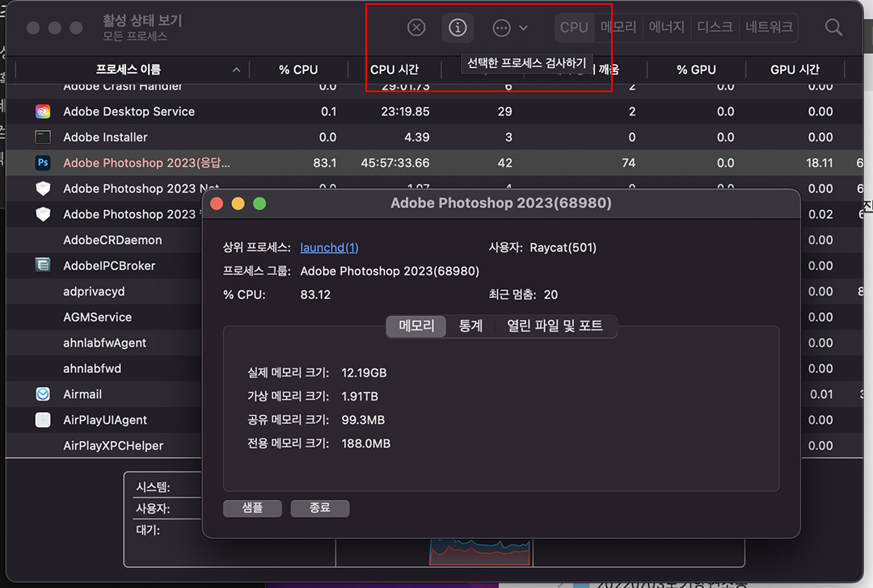This screenshot has height=588, width=873.
Task: Click the AirPlayUIAgent row icon
Action: (x=43, y=419)
